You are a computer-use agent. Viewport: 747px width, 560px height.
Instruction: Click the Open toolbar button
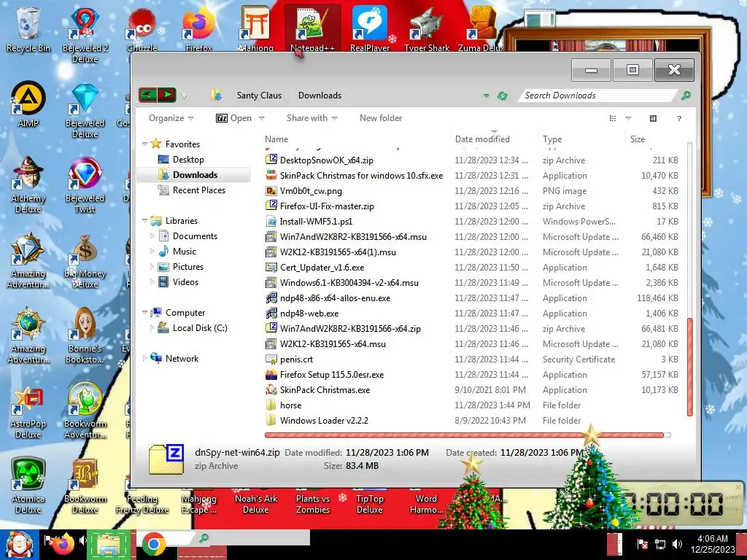[234, 118]
